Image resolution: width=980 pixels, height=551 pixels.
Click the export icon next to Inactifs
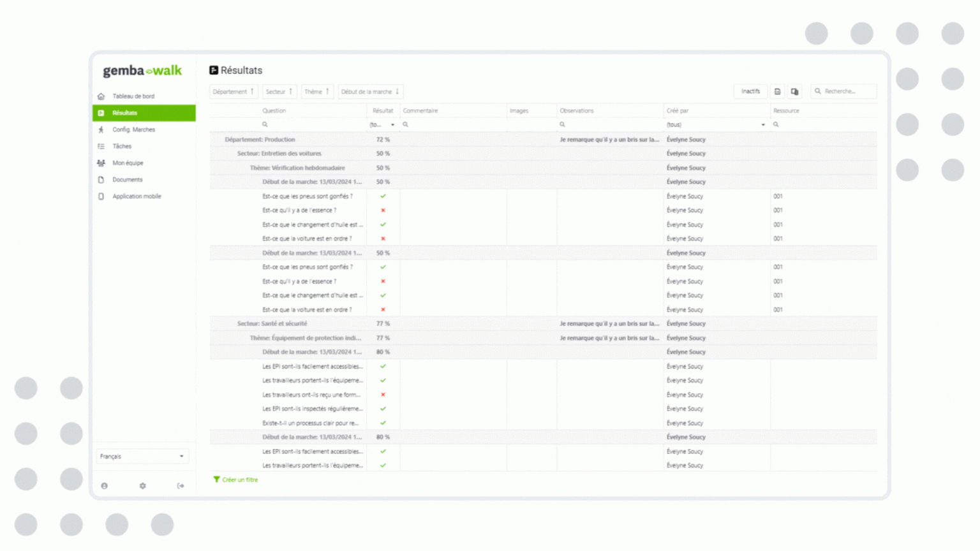pyautogui.click(x=777, y=92)
